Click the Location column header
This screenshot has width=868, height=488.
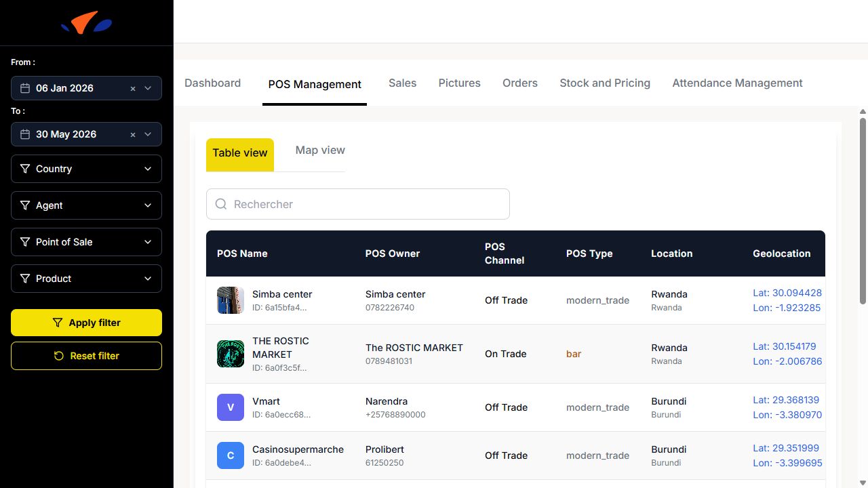coord(672,253)
